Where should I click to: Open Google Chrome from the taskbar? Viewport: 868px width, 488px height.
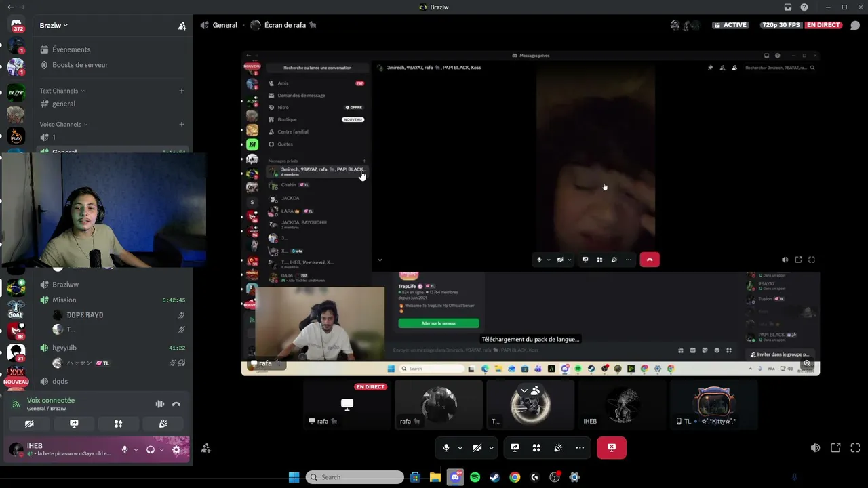[515, 477]
